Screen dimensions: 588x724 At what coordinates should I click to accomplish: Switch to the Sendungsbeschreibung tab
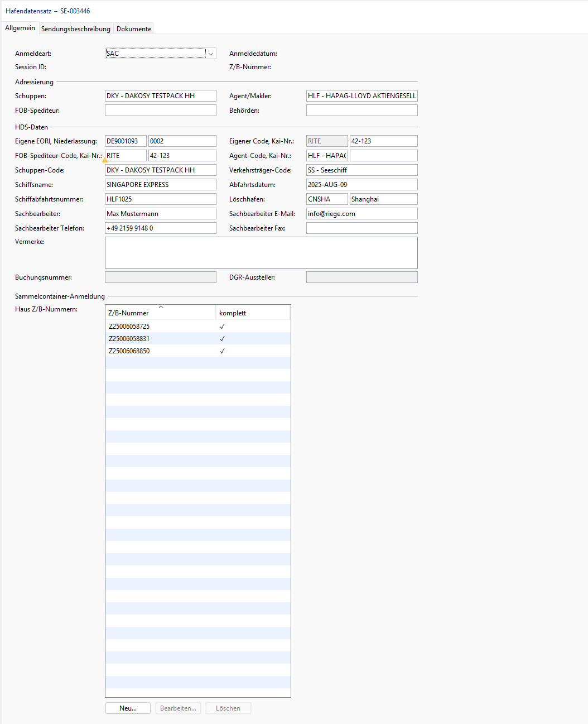pos(76,29)
